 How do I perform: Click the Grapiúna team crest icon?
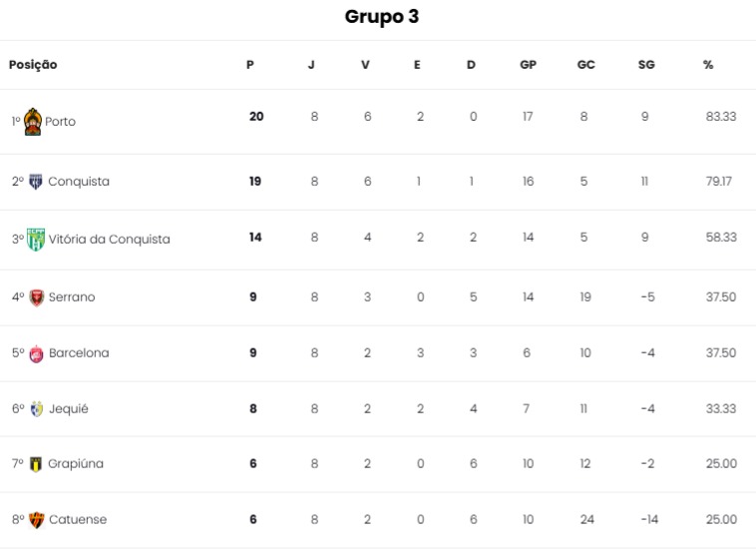(37, 464)
